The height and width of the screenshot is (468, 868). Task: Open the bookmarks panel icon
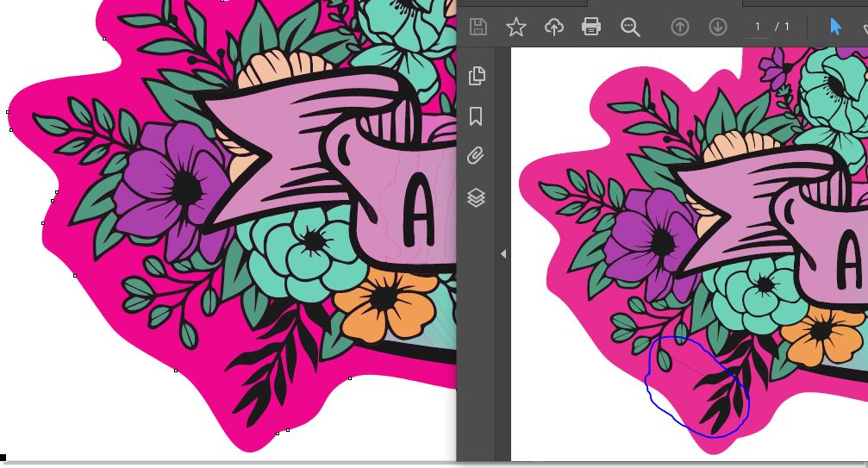click(x=476, y=116)
